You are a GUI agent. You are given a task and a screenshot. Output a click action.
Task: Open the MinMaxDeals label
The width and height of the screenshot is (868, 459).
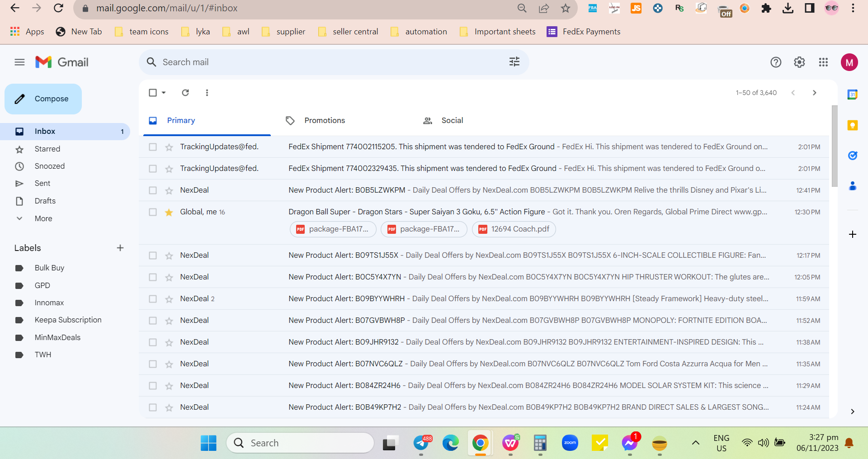[57, 337]
